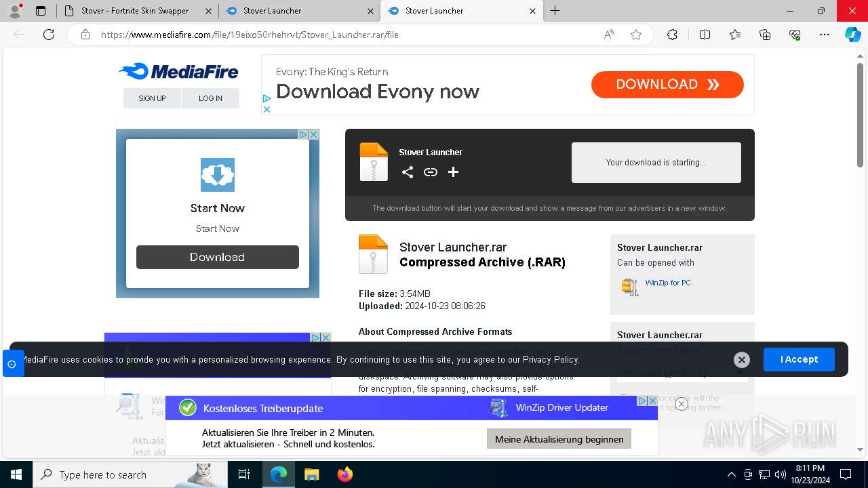Screen dimensions: 868x488
Task: Click Kostenloses Treiberupdate ad heading
Action: [x=263, y=408]
